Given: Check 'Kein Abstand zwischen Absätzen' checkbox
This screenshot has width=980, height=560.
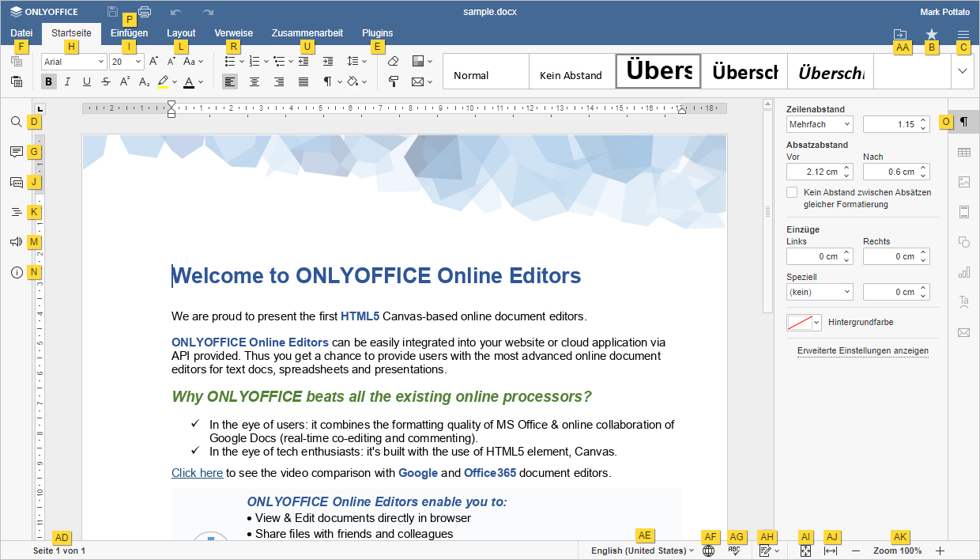Looking at the screenshot, I should pos(792,192).
